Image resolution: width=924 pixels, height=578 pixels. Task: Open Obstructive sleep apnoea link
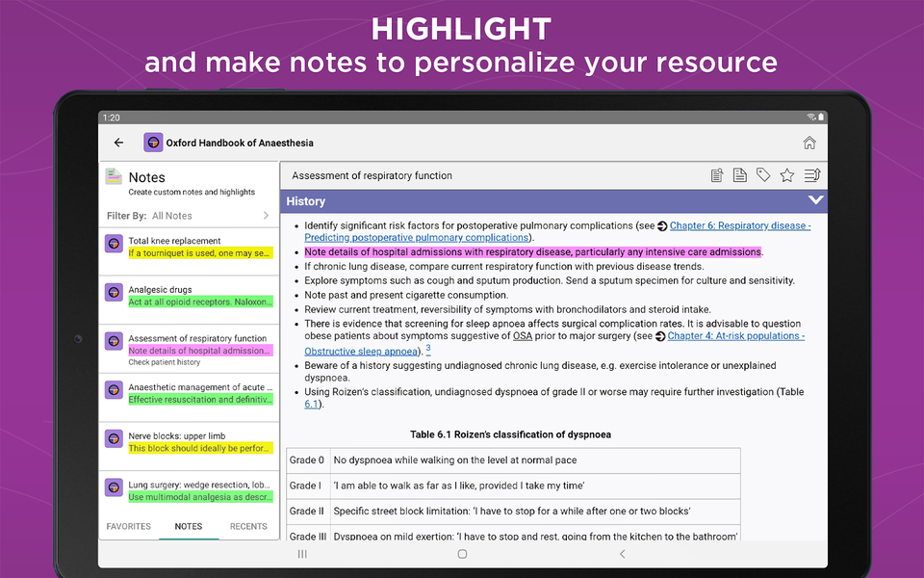tap(361, 352)
